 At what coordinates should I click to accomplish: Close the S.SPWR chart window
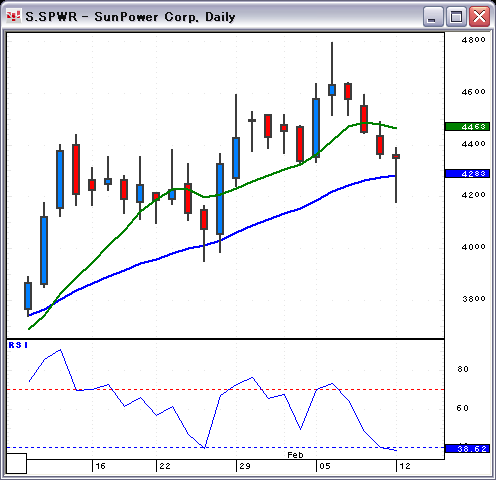pyautogui.click(x=479, y=16)
